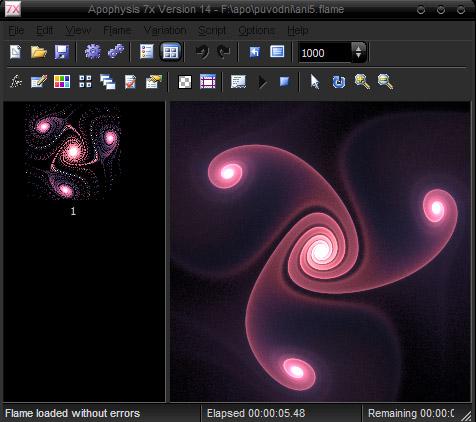This screenshot has height=422, width=476.
Task: Open the View menu
Action: [x=78, y=31]
